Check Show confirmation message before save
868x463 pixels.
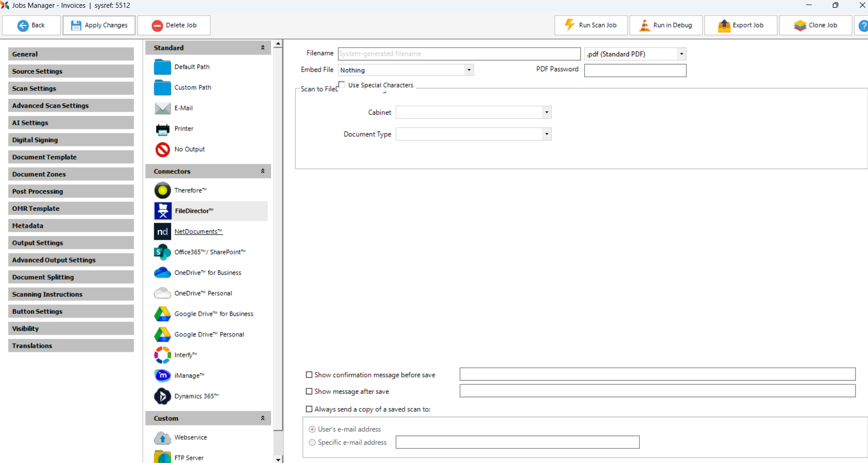(x=309, y=375)
